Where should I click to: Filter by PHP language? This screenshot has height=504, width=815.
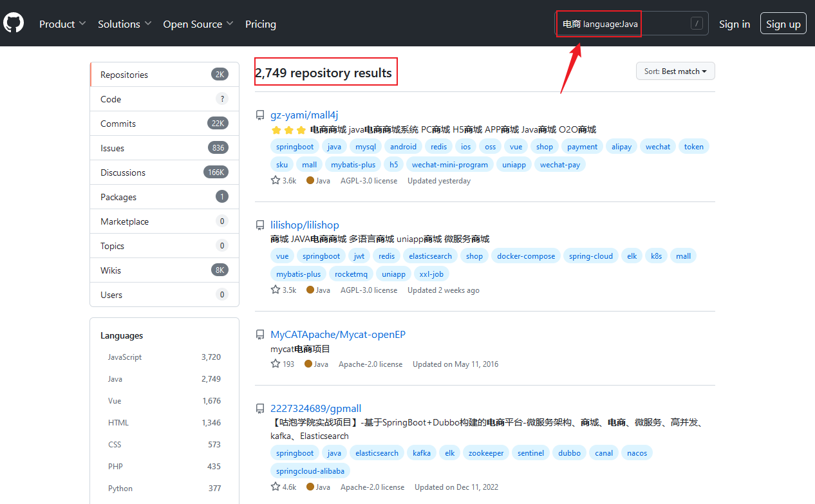[x=164, y=467]
